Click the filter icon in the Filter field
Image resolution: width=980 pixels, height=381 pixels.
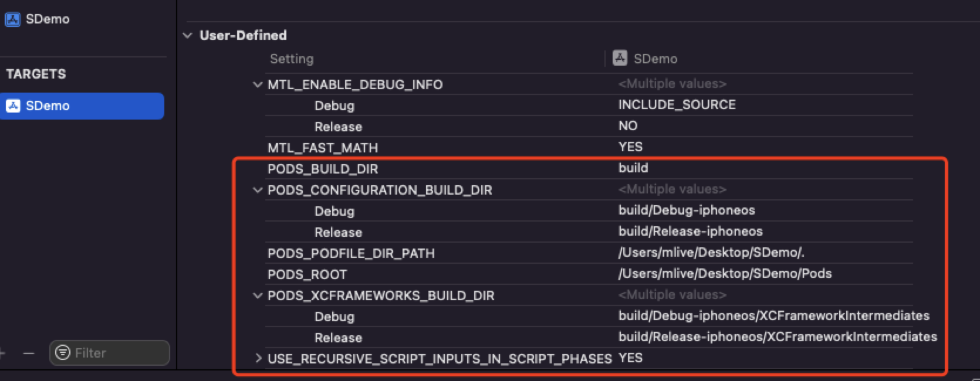pyautogui.click(x=62, y=352)
